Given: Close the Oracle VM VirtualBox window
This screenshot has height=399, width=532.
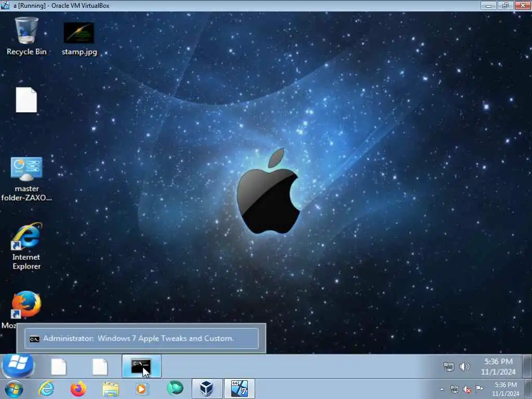Looking at the screenshot, I should pos(523,5).
